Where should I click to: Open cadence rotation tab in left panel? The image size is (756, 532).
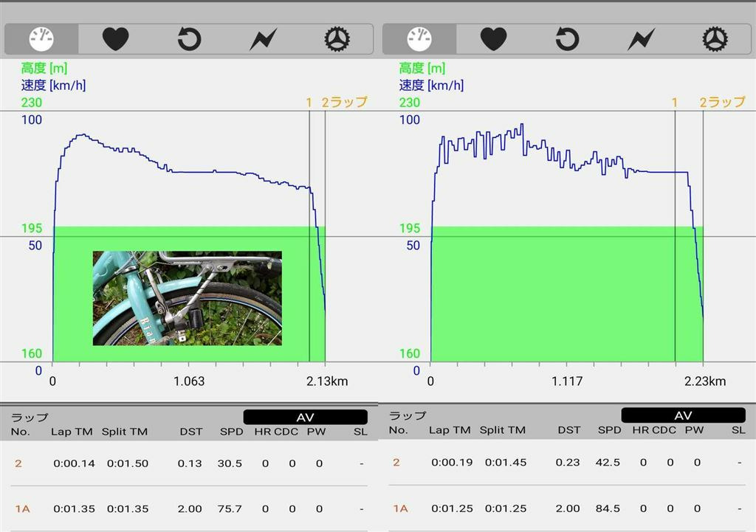189,39
